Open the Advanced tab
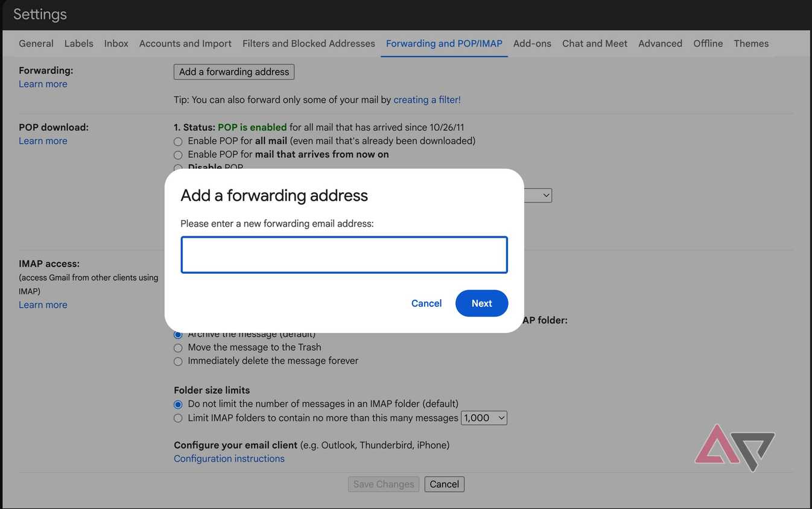Image resolution: width=812 pixels, height=509 pixels. tap(660, 43)
